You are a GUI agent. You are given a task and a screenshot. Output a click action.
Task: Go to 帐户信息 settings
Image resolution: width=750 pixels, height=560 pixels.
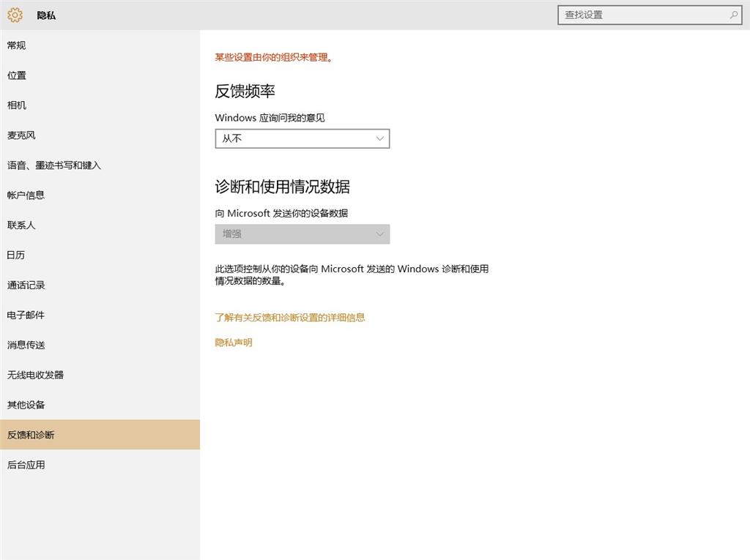100,195
